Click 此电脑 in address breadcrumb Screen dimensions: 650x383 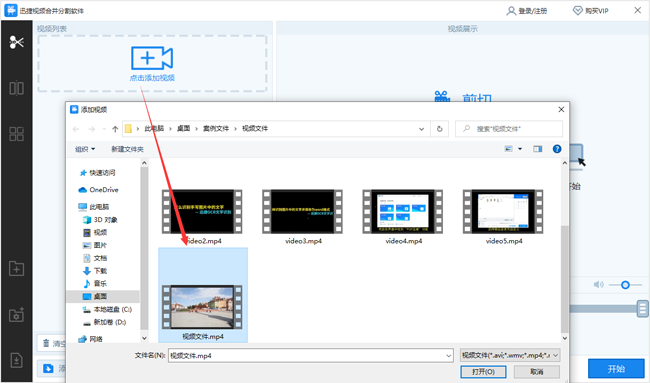coord(154,129)
